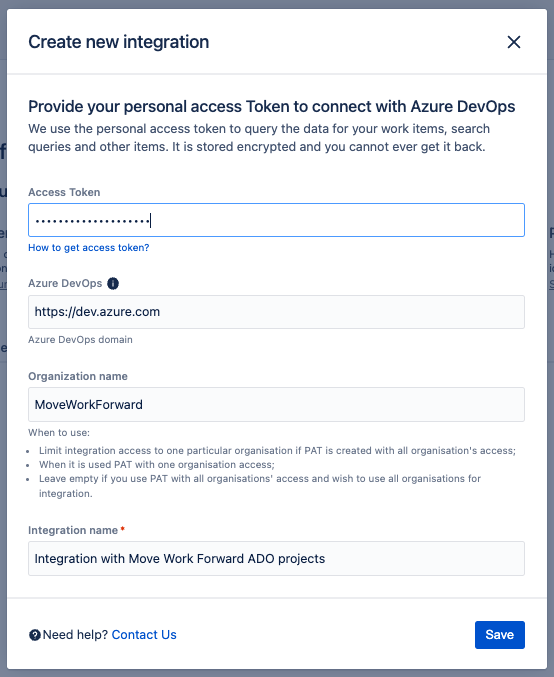Click the info icon beside Azure DevOps

pyautogui.click(x=113, y=284)
